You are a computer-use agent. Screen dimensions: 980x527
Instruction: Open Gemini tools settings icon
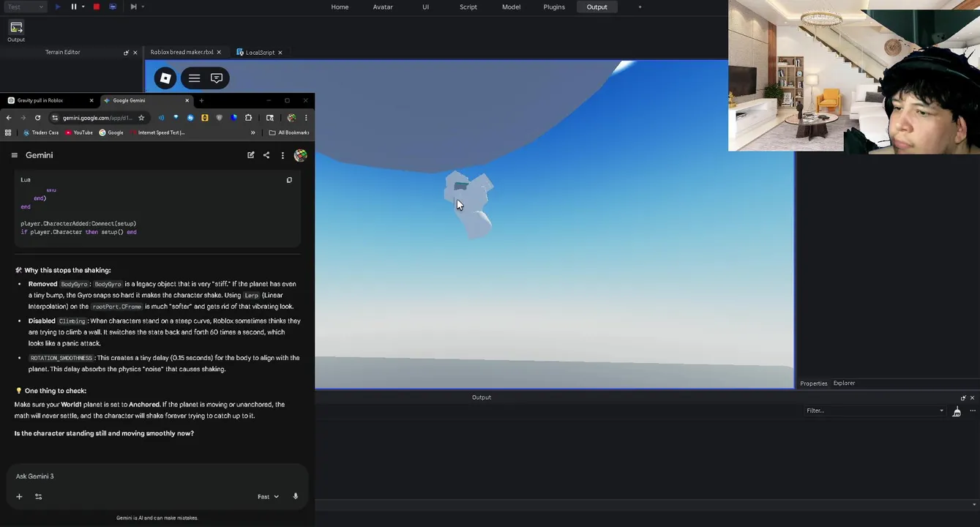point(38,496)
